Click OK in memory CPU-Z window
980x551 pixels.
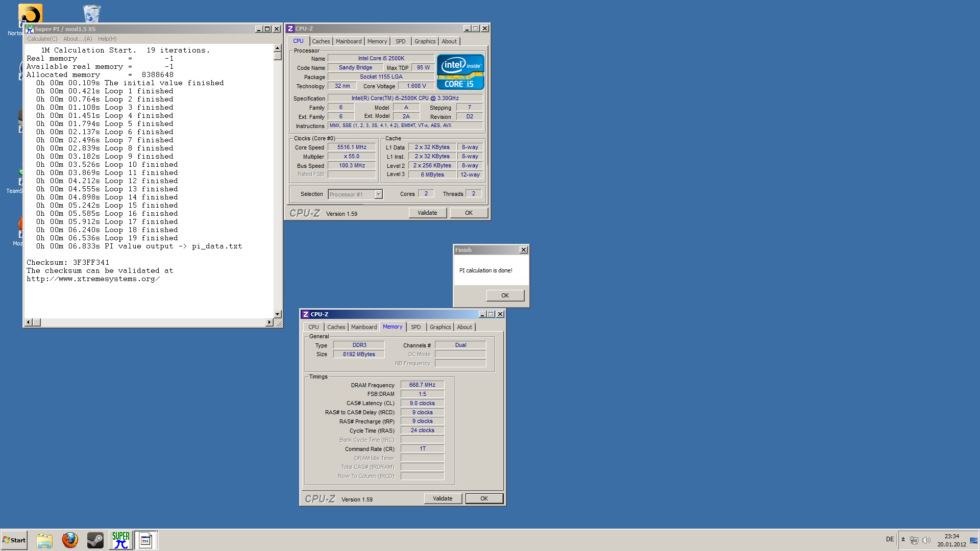coord(484,498)
